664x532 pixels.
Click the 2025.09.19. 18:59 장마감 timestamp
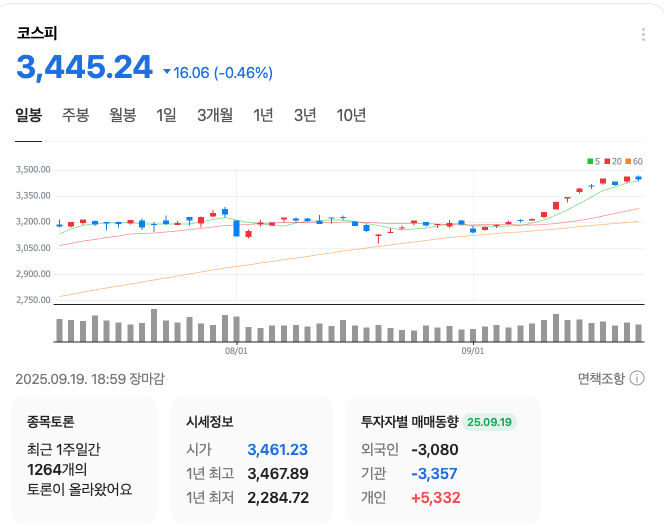coord(90,379)
